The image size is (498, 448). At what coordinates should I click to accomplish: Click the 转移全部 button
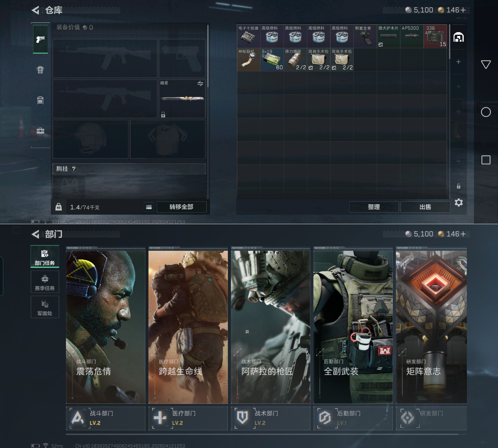click(x=181, y=207)
